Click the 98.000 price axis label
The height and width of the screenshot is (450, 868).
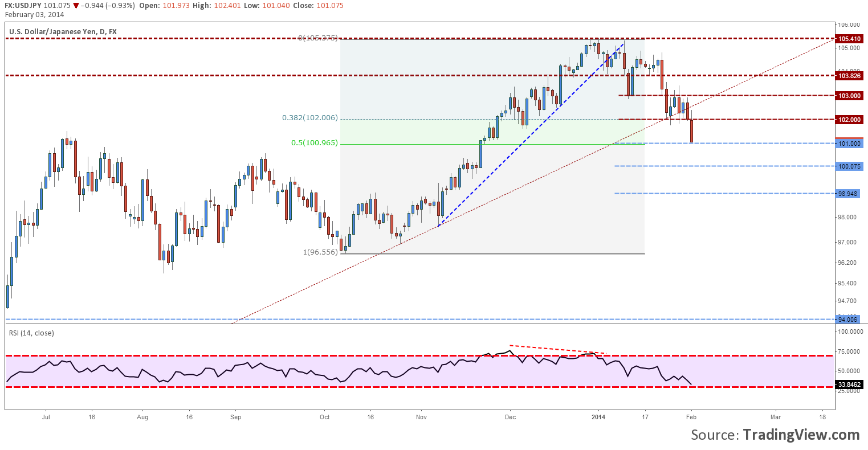click(x=847, y=218)
